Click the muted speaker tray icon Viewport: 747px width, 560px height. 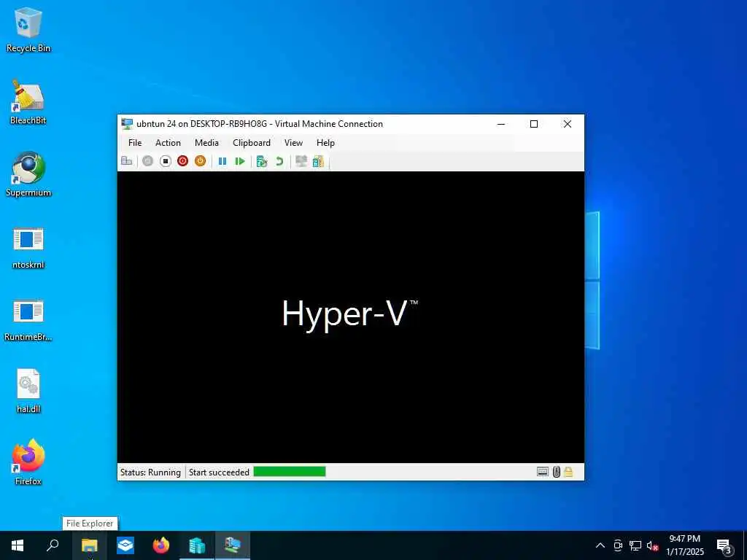[x=652, y=545]
